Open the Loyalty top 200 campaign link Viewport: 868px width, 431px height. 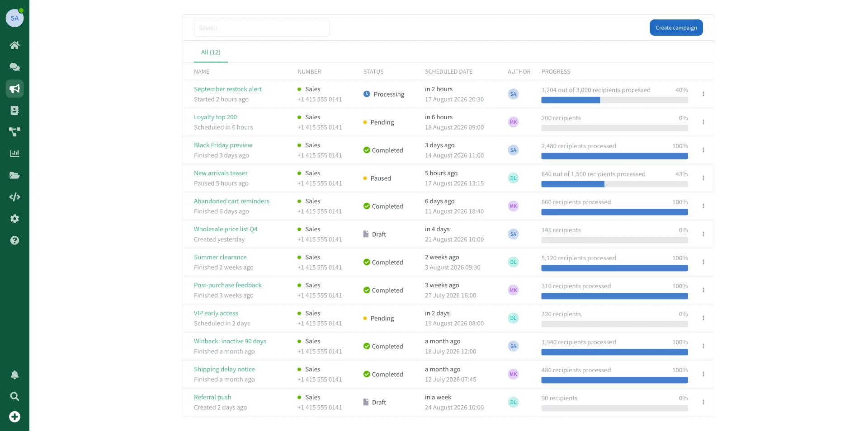point(215,117)
